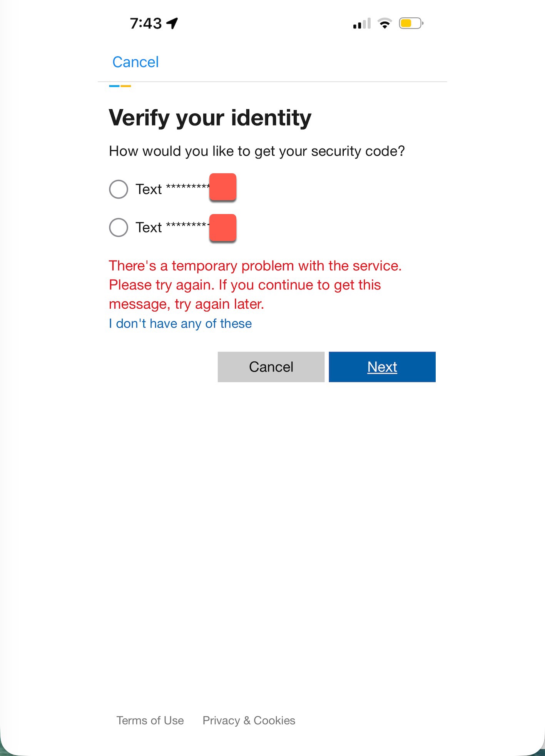The height and width of the screenshot is (756, 545).
Task: Tap the battery indicator icon
Action: tap(410, 23)
